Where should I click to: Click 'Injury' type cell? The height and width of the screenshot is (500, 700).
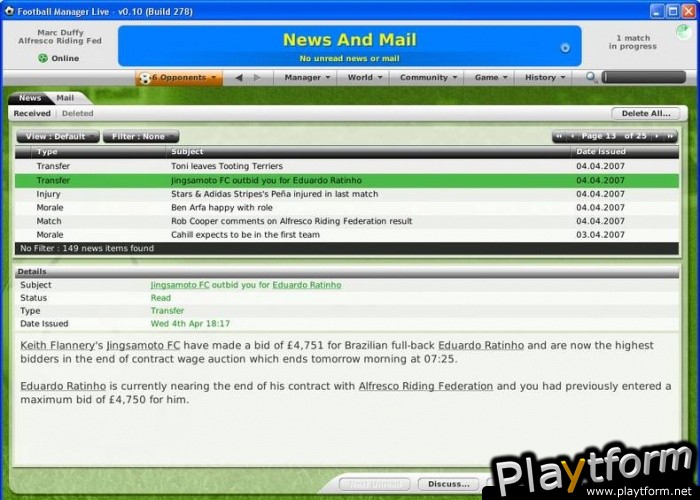[48, 194]
